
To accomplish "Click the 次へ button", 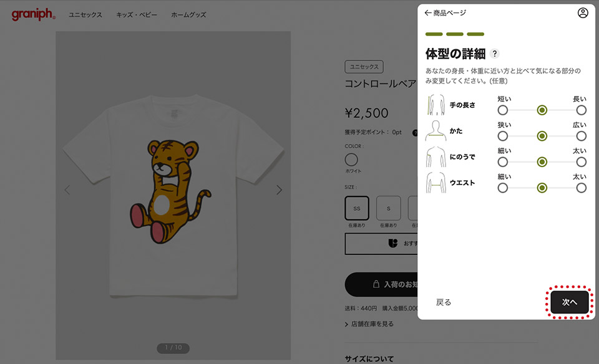I will point(569,302).
